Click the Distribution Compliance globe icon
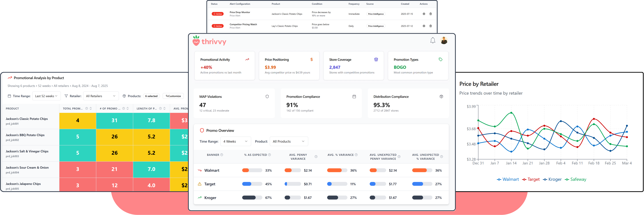This screenshot has height=215, width=644. pyautogui.click(x=441, y=96)
